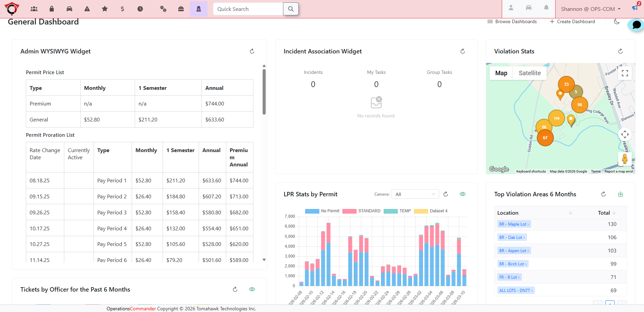Switch the map to Satellite view
This screenshot has height=312, width=644.
tap(529, 73)
